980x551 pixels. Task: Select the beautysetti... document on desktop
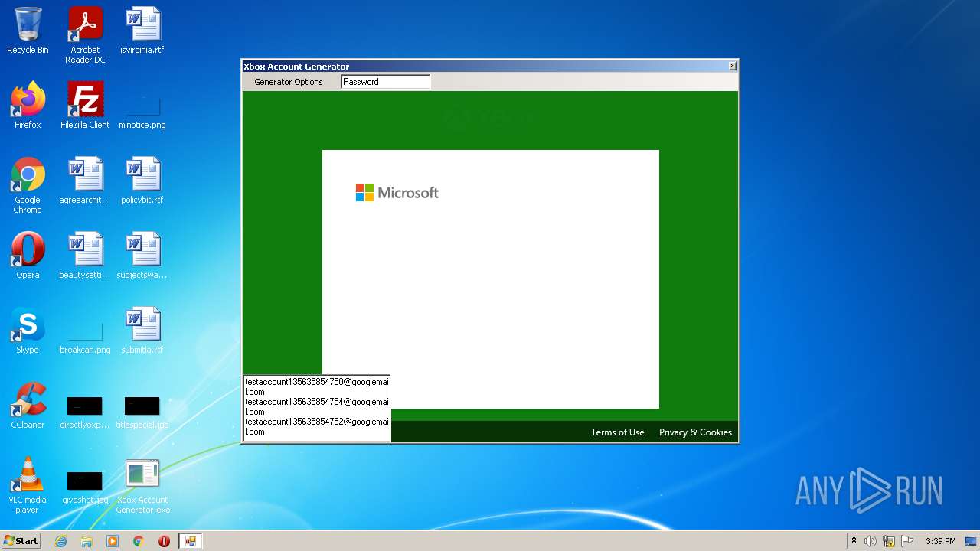tap(85, 256)
